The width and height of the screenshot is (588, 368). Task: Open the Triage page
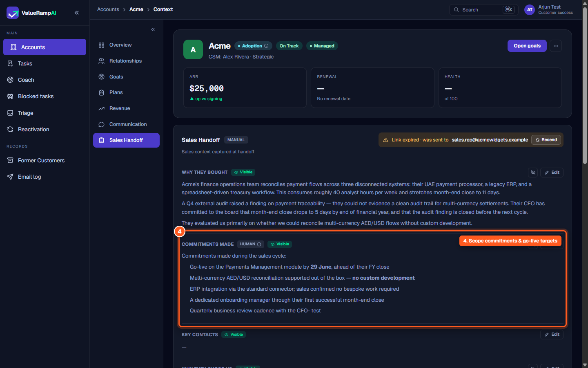[x=45, y=113]
